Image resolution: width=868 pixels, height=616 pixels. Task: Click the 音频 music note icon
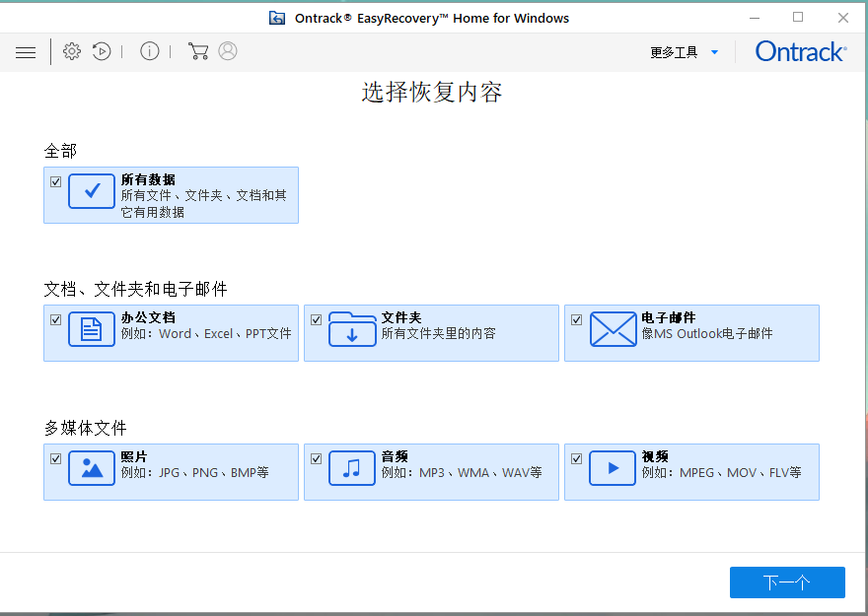[x=352, y=468]
